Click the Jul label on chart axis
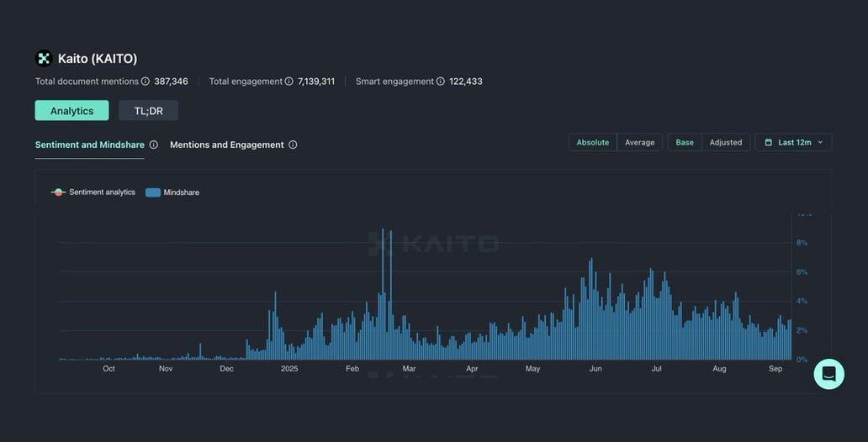This screenshot has height=442, width=868. point(657,369)
